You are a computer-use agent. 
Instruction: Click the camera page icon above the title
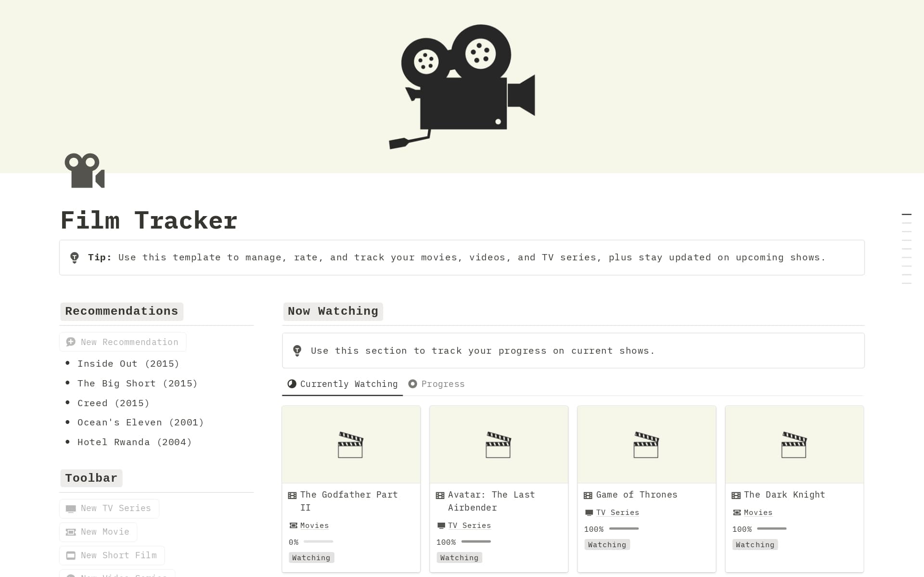85,171
